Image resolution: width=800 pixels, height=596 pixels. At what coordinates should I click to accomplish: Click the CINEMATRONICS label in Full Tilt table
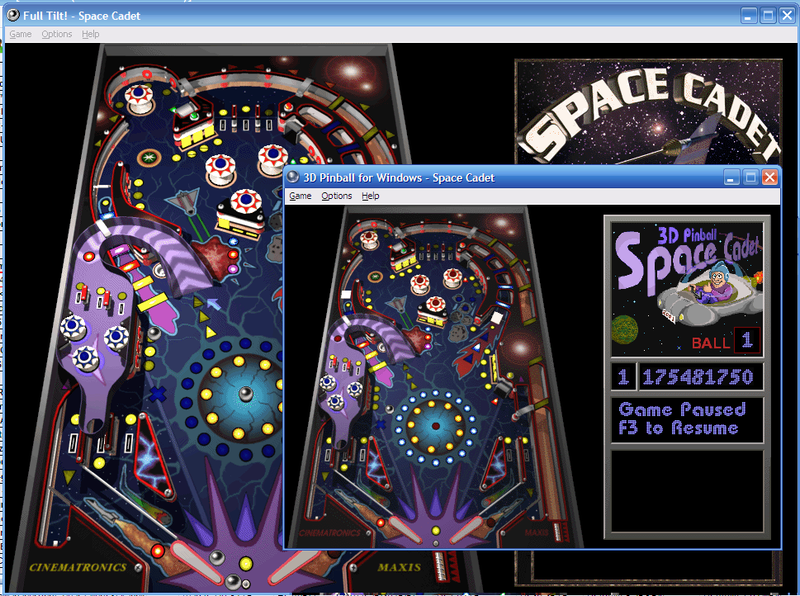coord(78,567)
